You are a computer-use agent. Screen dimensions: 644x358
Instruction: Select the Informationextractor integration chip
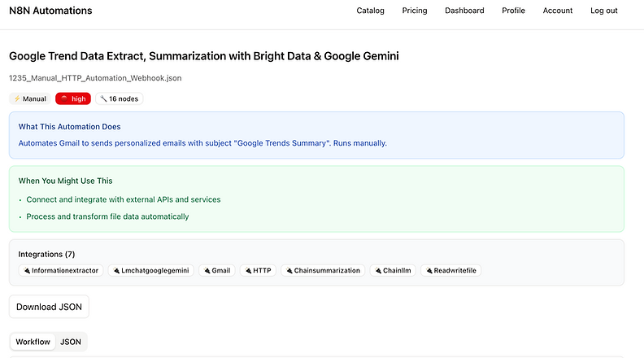(61, 270)
